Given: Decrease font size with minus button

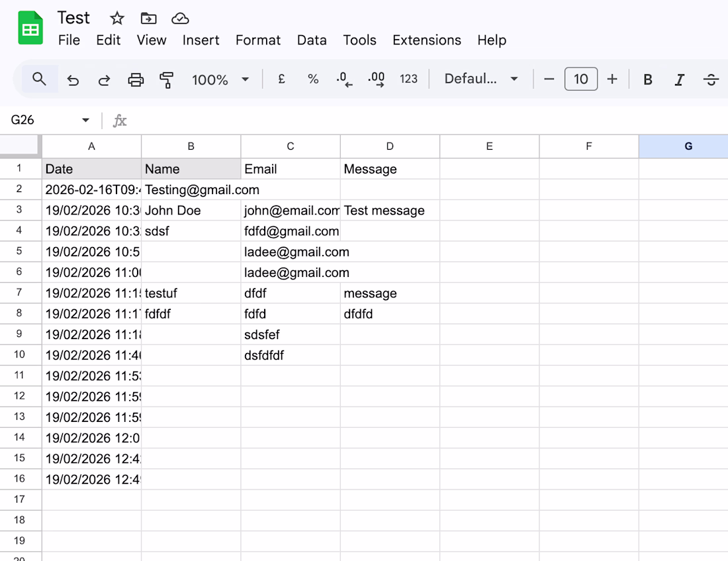Looking at the screenshot, I should [549, 79].
